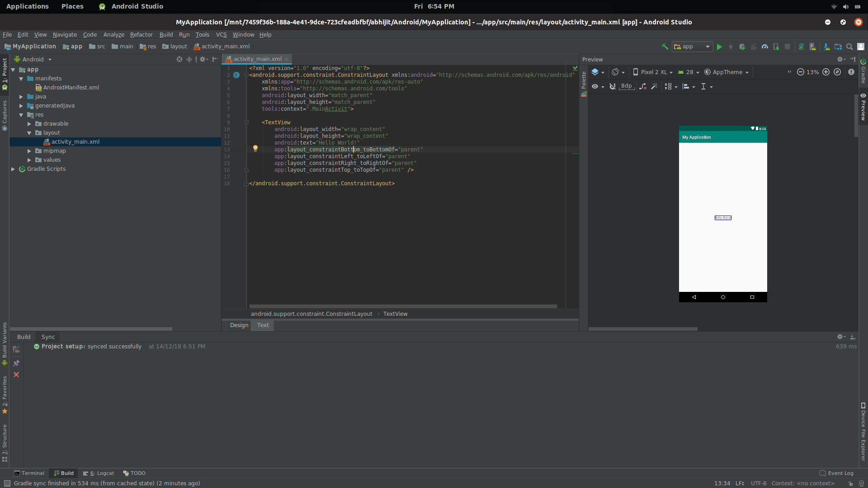Click the editor horizontal scrollbar
Screen dimensions: 868x488
click(x=402, y=306)
